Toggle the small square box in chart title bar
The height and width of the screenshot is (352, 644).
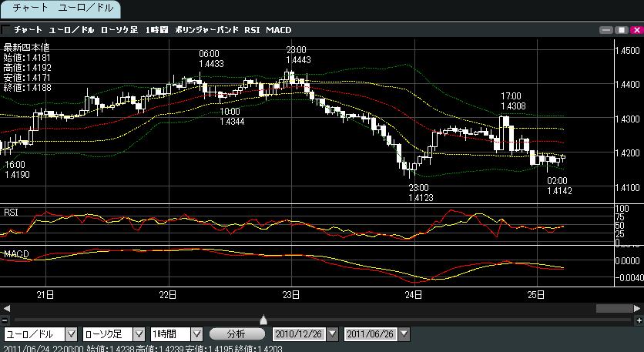coord(6,30)
